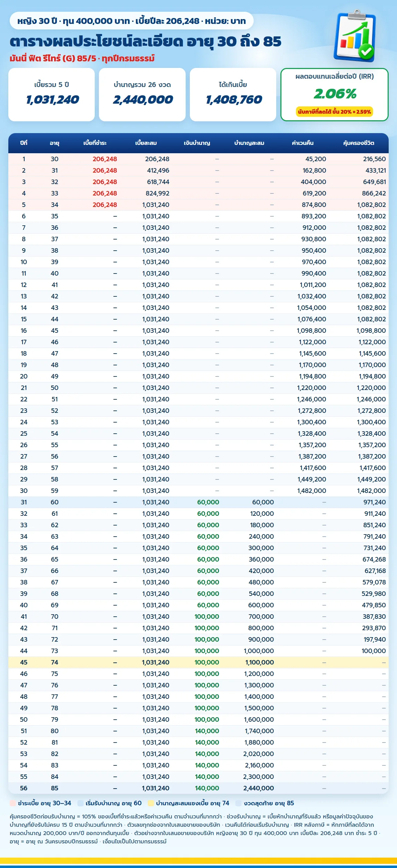Click the life coverage cell 971,240 at age 60
This screenshot has height=868, width=397.
tap(374, 502)
